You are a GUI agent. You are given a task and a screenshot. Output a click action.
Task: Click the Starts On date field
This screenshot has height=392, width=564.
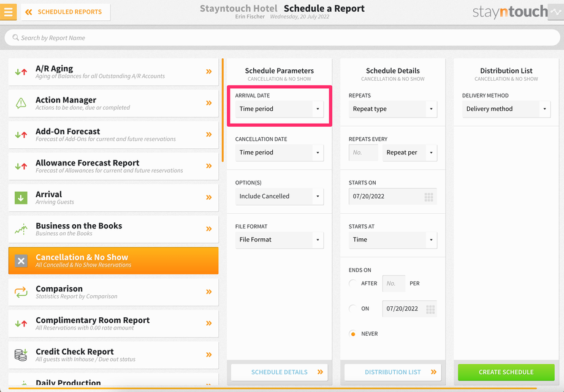[x=393, y=197]
